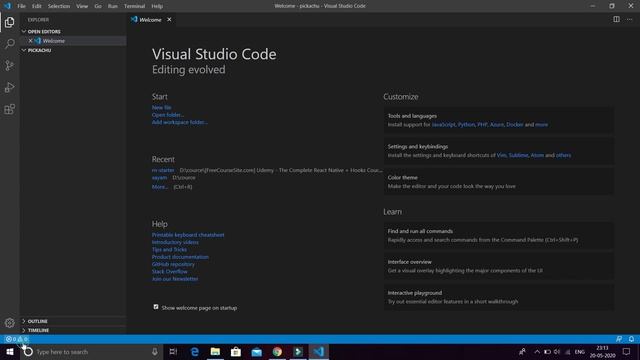Open File Explorer from taskbar
Screen dimensions: 640x360
215,351
